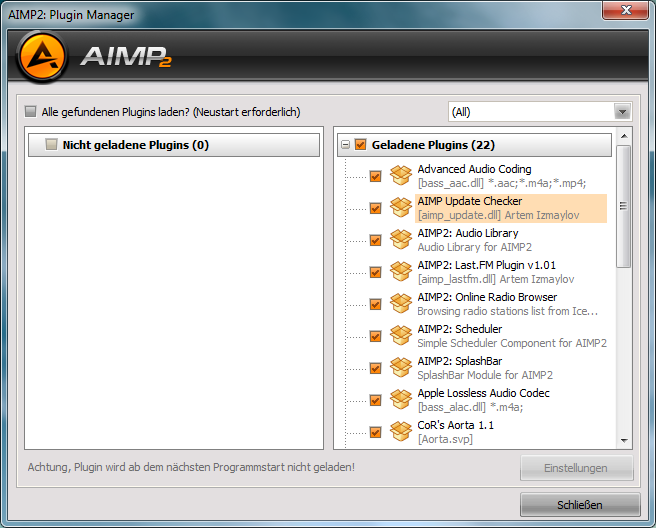Uncheck the Advanced Audio Coding plugin checkbox
The height and width of the screenshot is (528, 656).
375,176
